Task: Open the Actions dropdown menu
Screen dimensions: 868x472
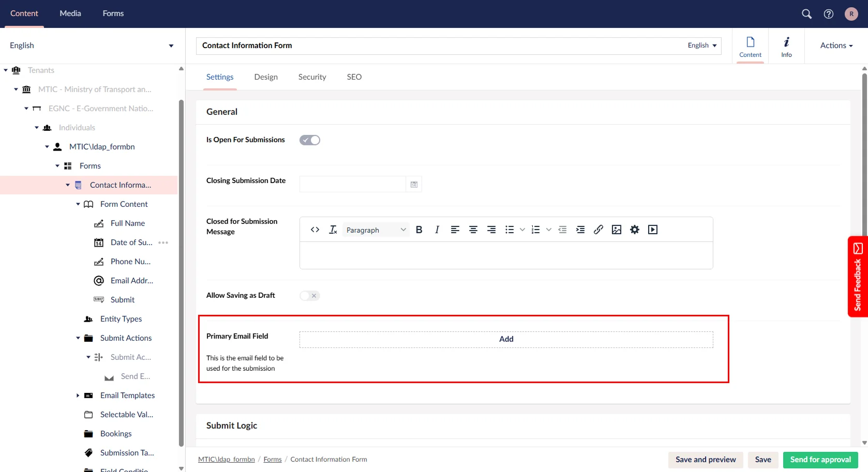Action: [836, 45]
